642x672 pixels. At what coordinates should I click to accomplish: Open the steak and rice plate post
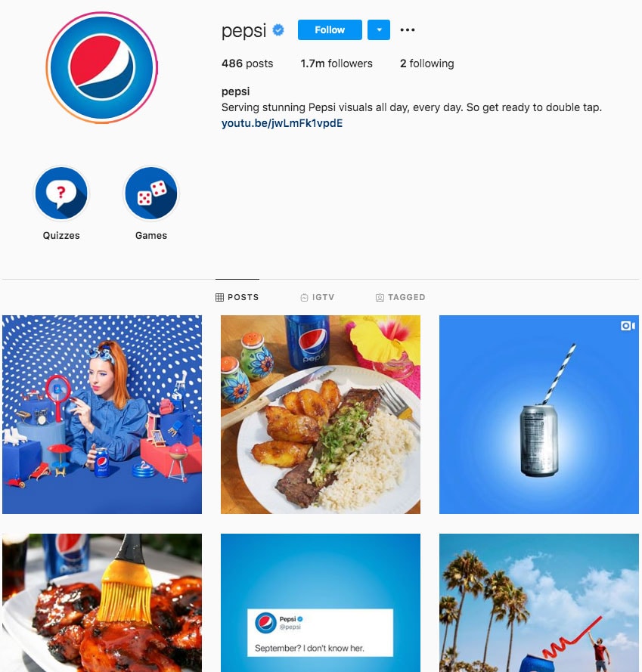click(x=321, y=414)
